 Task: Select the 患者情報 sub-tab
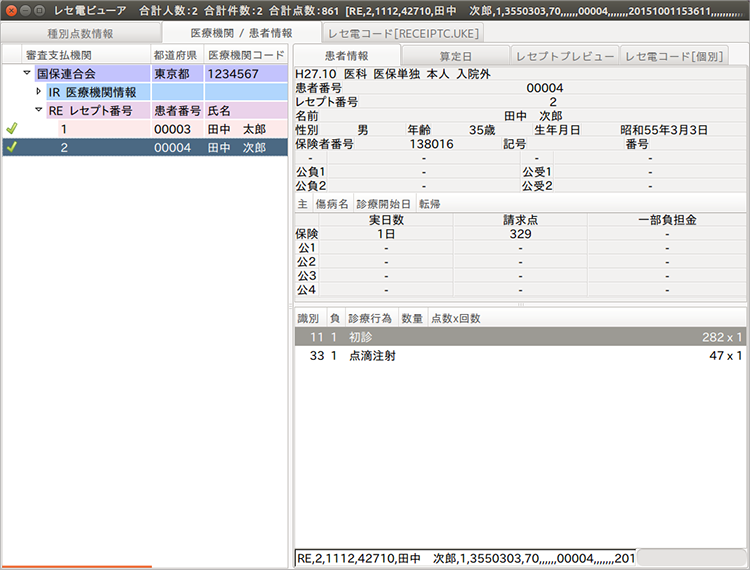346,56
